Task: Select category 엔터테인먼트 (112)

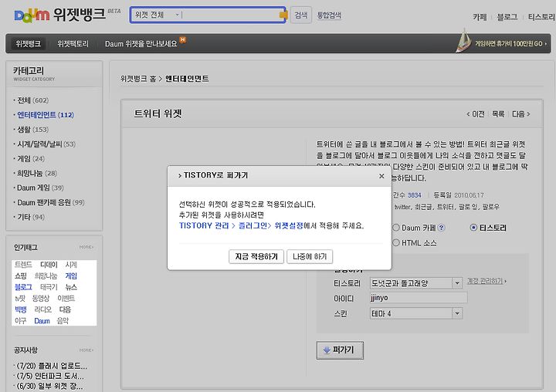Action: pyautogui.click(x=46, y=115)
